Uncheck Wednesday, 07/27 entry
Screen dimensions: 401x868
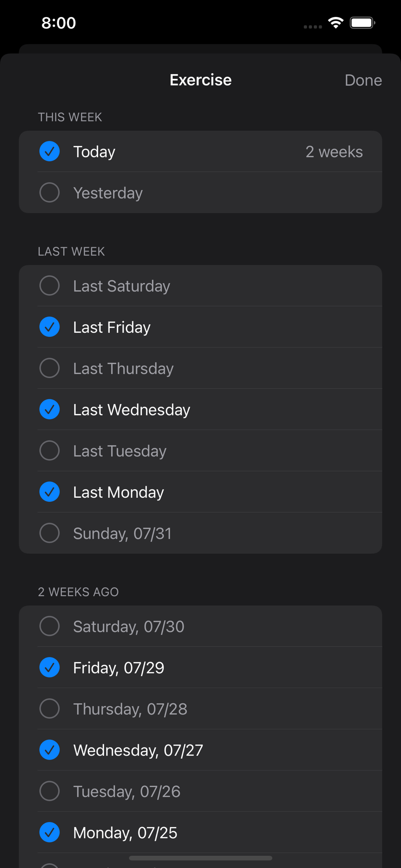point(49,750)
